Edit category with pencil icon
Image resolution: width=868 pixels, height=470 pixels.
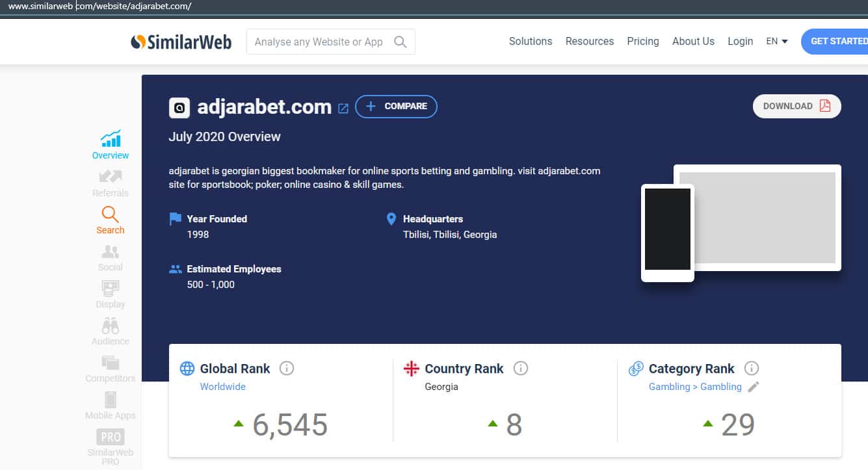coord(754,387)
